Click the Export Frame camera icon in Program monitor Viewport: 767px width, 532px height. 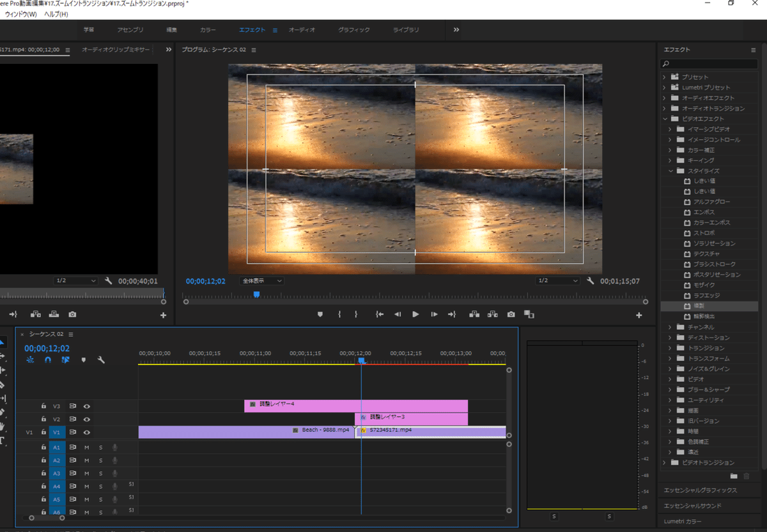click(511, 314)
